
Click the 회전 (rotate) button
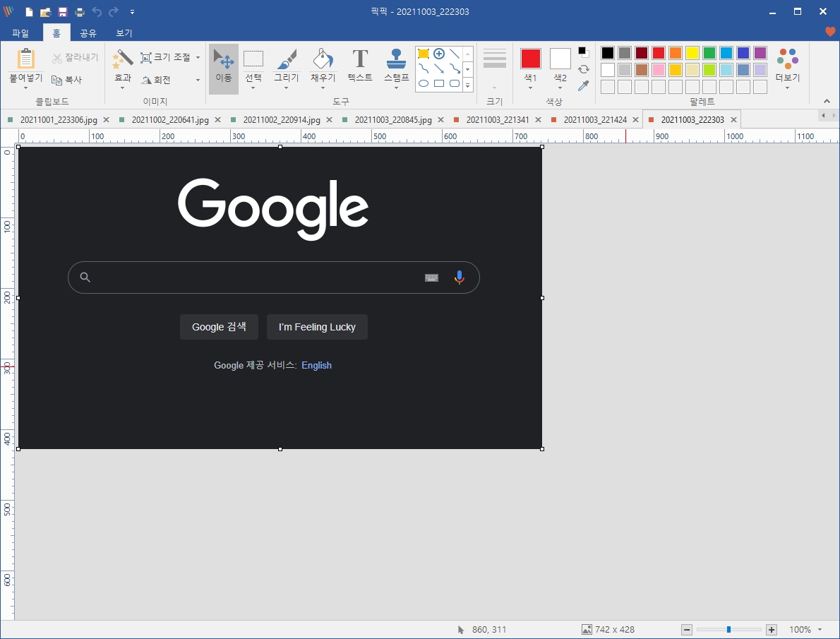point(156,80)
